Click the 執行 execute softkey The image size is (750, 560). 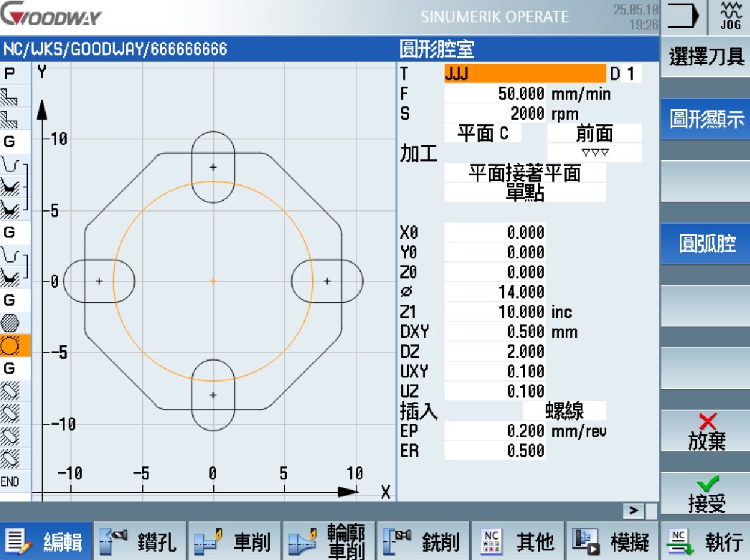click(706, 542)
